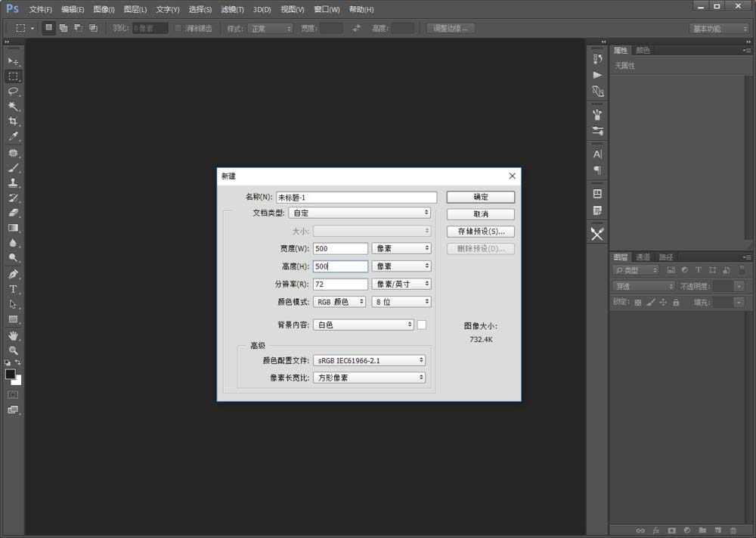
Task: Select the Clone Stamp tool
Action: pyautogui.click(x=13, y=182)
